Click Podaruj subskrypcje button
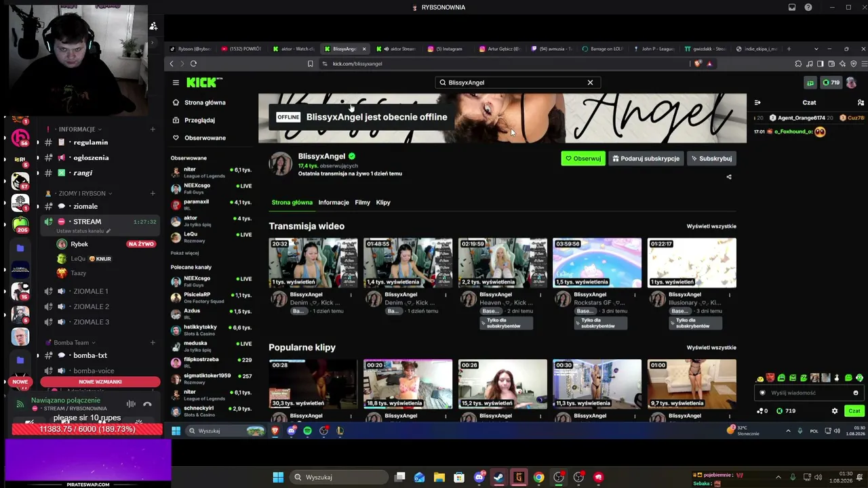Screen dimensions: 868x488 [646, 159]
